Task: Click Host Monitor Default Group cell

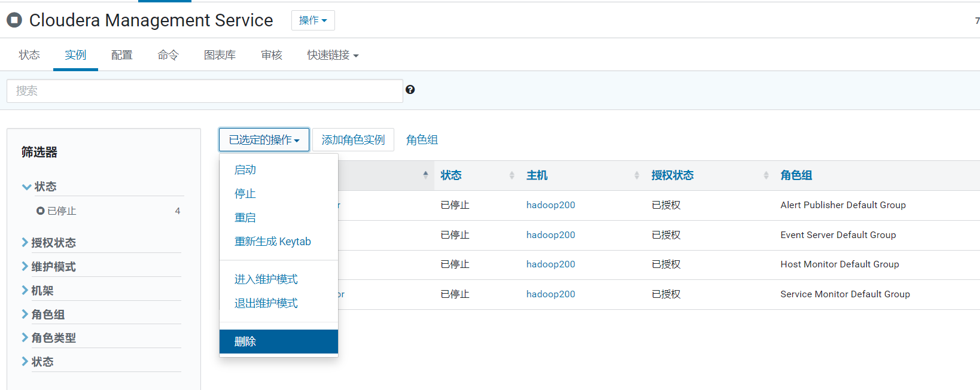Action: point(839,264)
